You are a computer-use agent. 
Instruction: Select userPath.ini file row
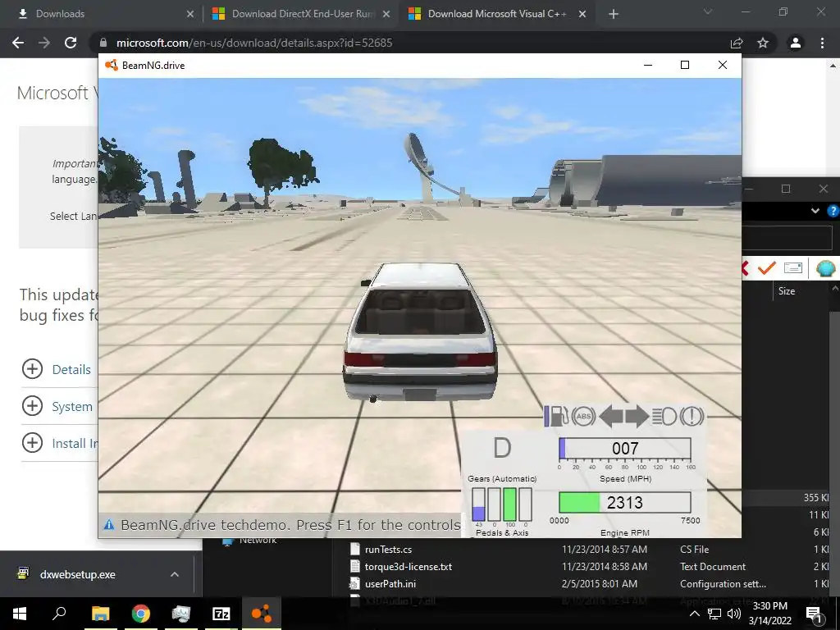[x=589, y=583]
